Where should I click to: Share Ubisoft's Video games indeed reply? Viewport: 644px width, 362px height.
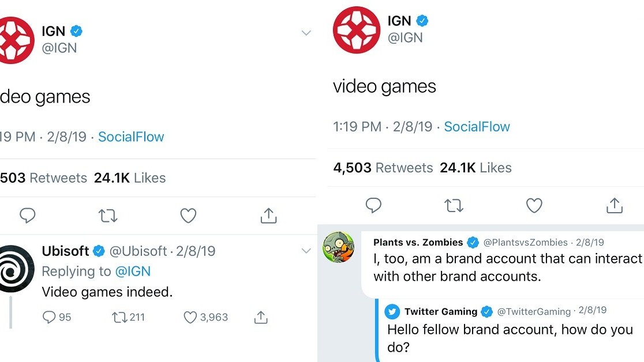261,317
